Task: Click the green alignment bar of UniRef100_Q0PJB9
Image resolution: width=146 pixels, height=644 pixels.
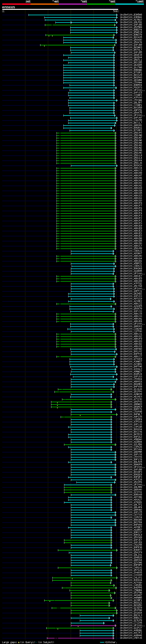Action: point(78,45)
